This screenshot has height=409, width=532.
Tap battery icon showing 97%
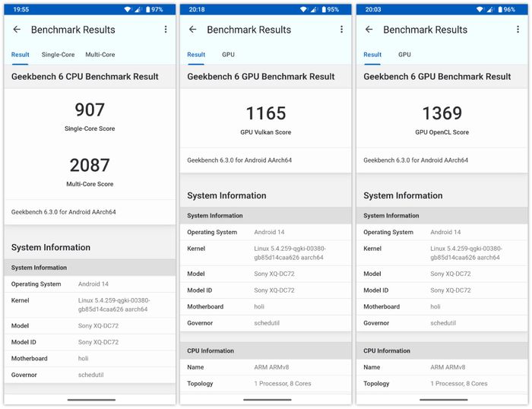(148, 10)
